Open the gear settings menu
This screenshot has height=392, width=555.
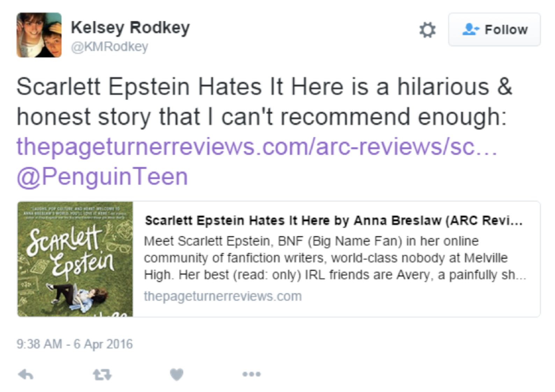pyautogui.click(x=427, y=30)
